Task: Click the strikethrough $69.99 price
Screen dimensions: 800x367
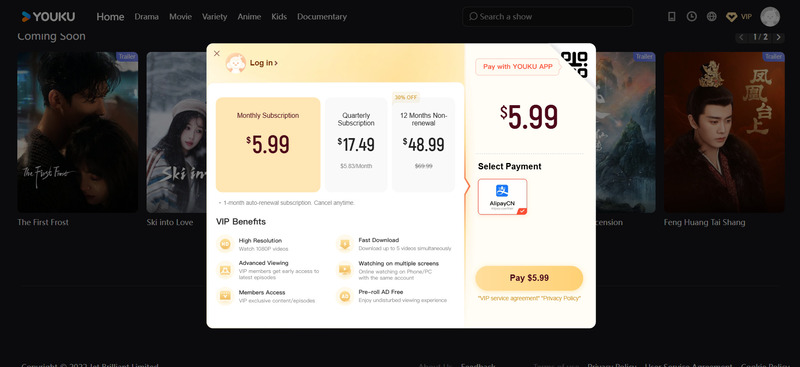Action: [x=423, y=166]
